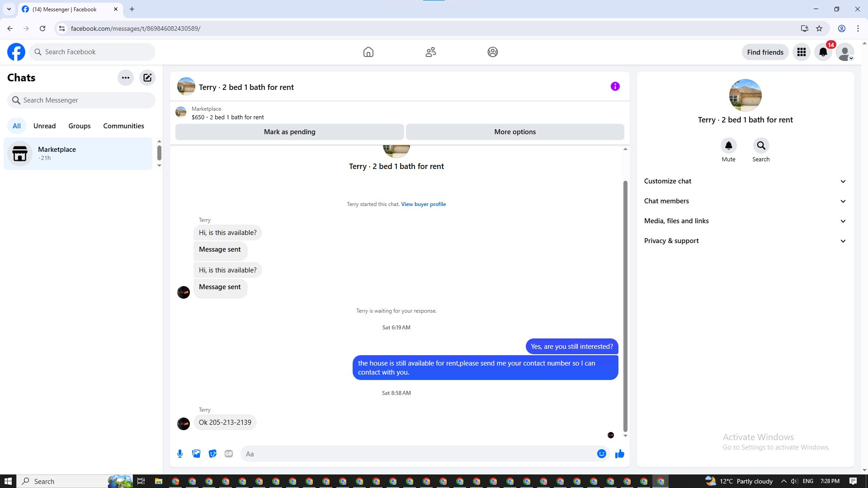
Task: Search in conversation with magnifier icon
Action: [761, 145]
